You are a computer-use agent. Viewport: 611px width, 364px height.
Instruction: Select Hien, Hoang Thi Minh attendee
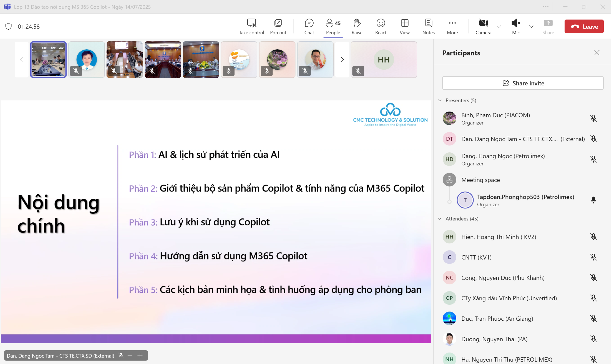click(x=498, y=237)
